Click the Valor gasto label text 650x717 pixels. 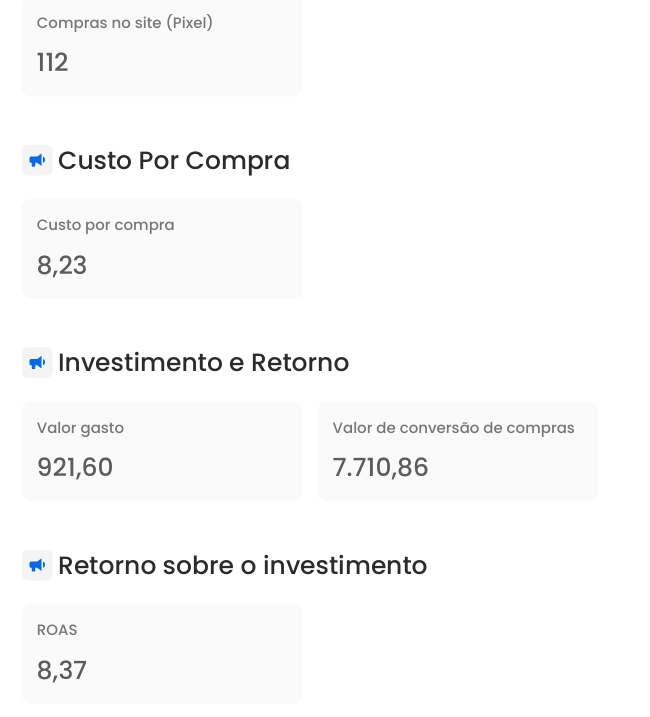pyautogui.click(x=81, y=428)
